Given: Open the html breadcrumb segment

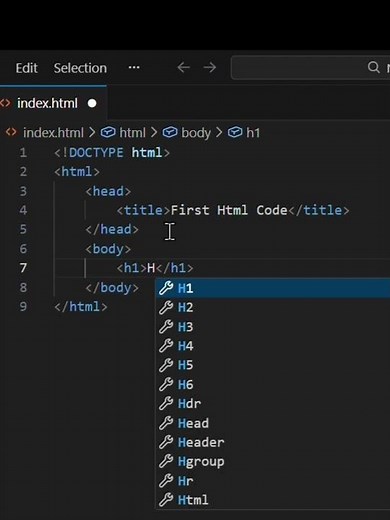Looking at the screenshot, I should coord(132,133).
